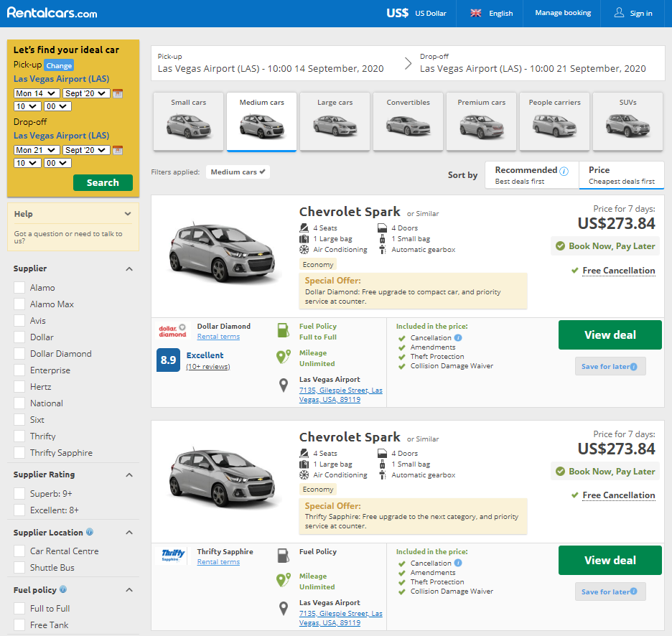Click the 8.9 Excellent rating badge
The width and height of the screenshot is (672, 636).
pyautogui.click(x=168, y=361)
